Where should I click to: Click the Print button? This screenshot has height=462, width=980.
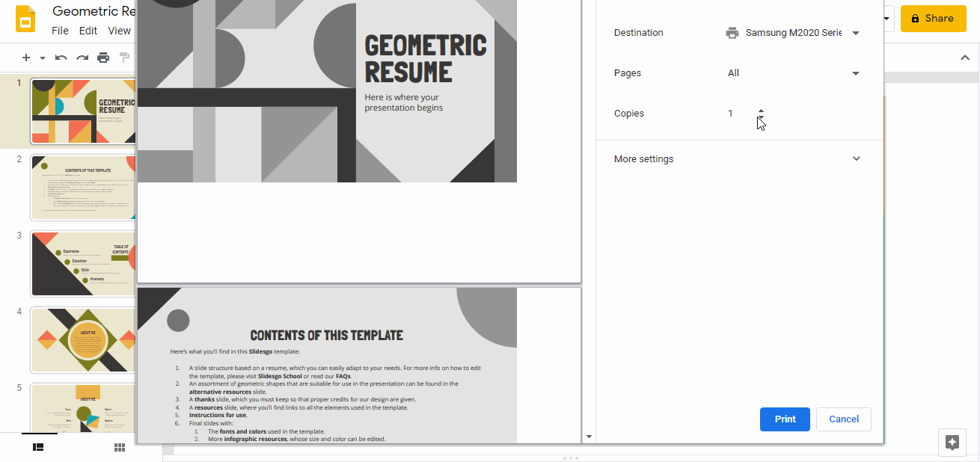point(785,419)
